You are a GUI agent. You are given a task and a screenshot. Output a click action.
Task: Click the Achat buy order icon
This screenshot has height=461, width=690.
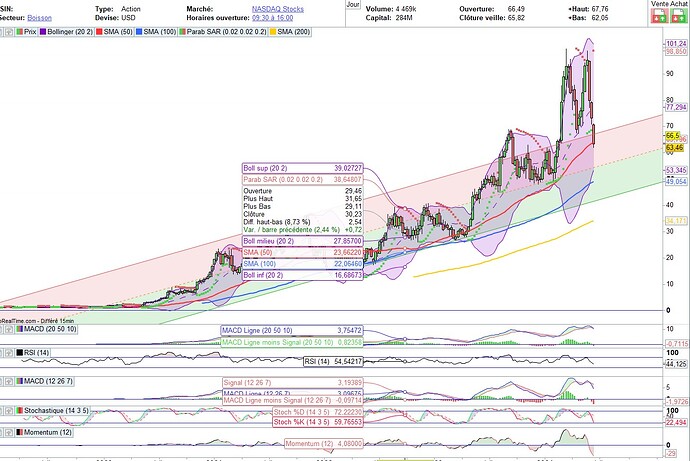[678, 16]
